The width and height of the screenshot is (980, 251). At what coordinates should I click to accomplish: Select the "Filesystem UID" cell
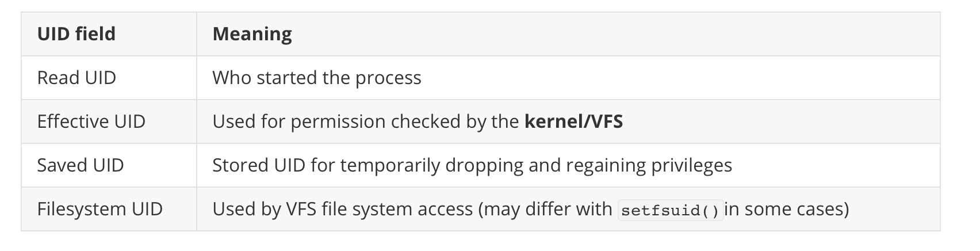click(x=99, y=209)
